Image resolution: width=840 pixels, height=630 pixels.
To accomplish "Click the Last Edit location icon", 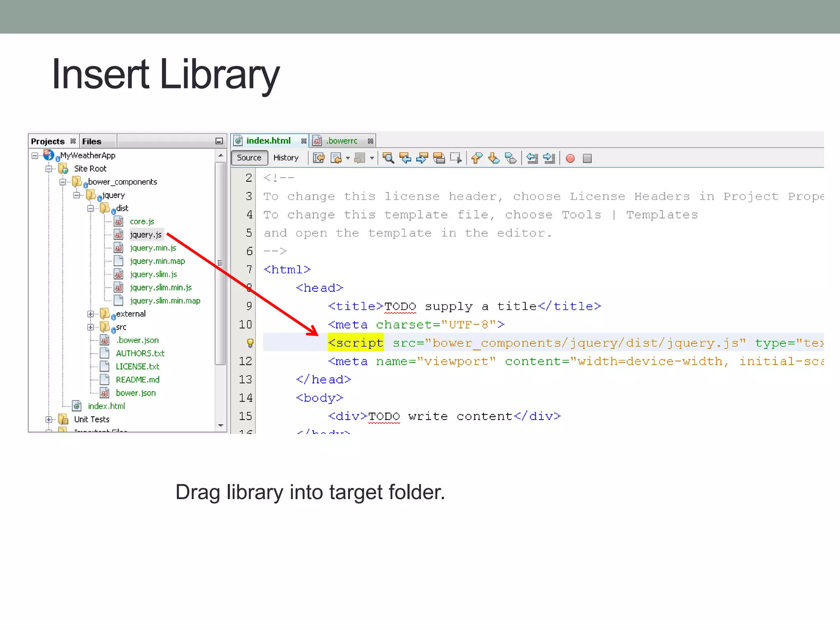I will (319, 158).
